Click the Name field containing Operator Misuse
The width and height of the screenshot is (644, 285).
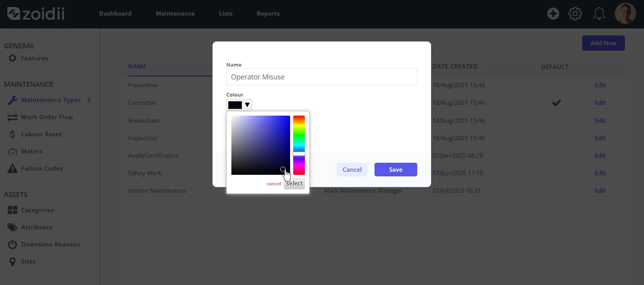(x=322, y=77)
